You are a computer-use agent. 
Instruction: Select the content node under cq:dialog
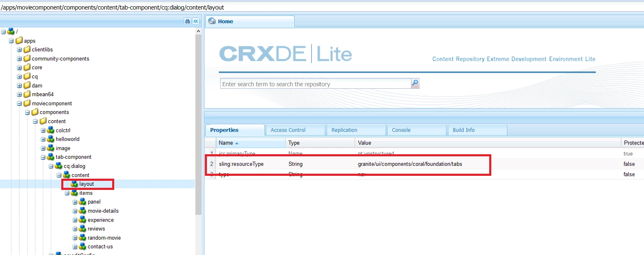[80, 175]
